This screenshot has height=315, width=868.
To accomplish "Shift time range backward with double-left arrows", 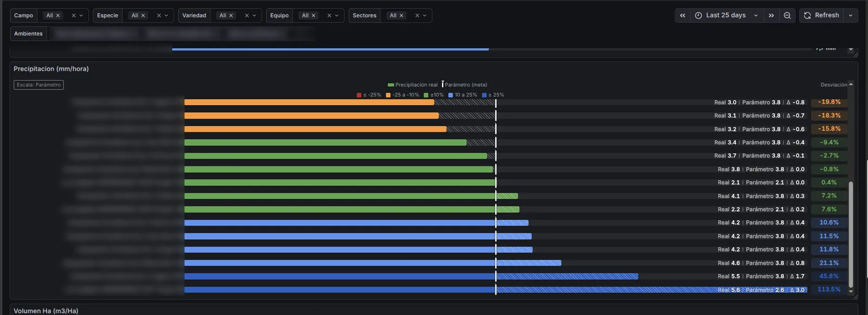I will (x=682, y=16).
